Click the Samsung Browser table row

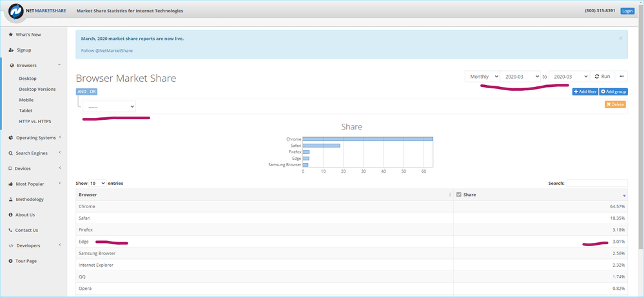pyautogui.click(x=351, y=254)
